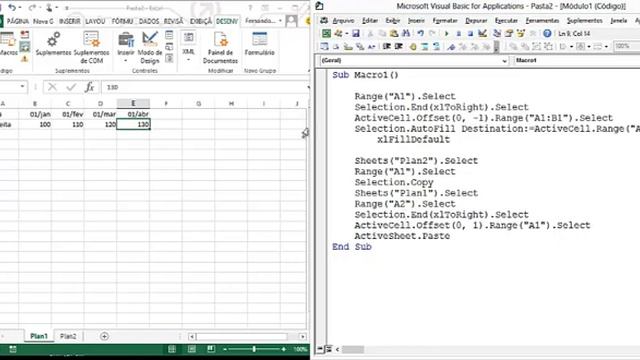The width and height of the screenshot is (640, 360).
Task: Click Find binoculars icon in VBA toolbar
Action: click(x=406, y=33)
